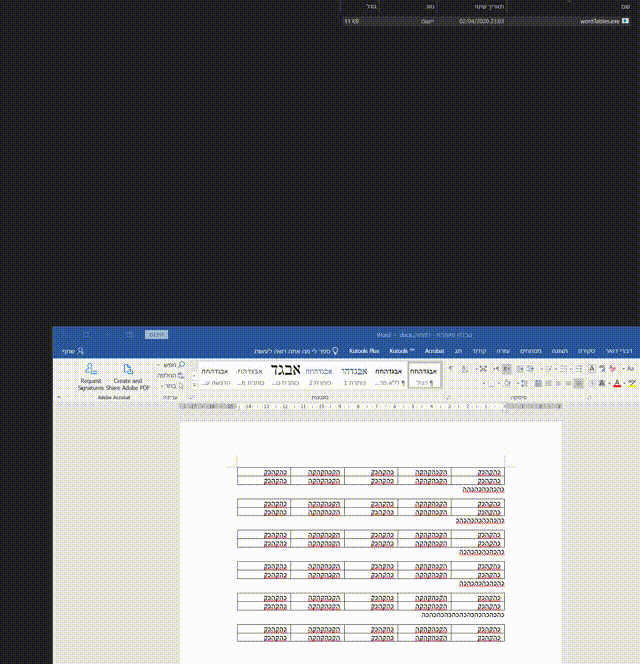Click the numbered list icon
The height and width of the screenshot is (664, 640).
click(x=563, y=369)
